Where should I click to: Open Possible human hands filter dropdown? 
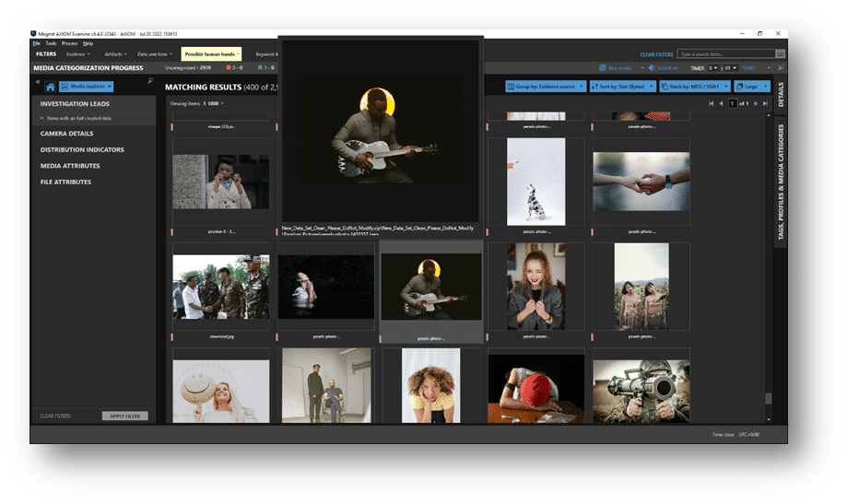pyautogui.click(x=211, y=54)
